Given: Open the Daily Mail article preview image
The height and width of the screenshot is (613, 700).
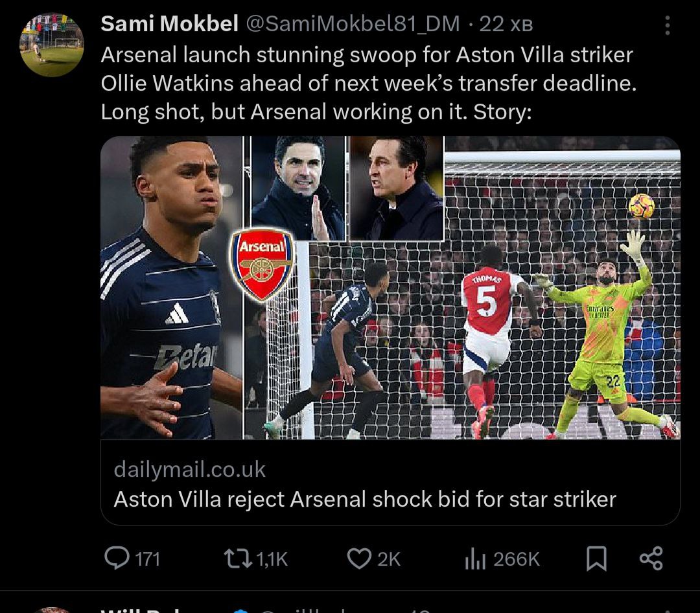Looking at the screenshot, I should pyautogui.click(x=390, y=288).
